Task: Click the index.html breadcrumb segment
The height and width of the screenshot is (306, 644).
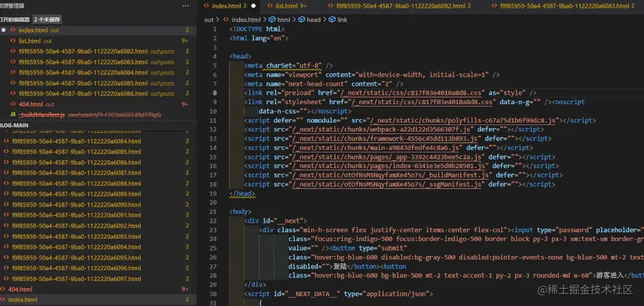Action: click(246, 20)
